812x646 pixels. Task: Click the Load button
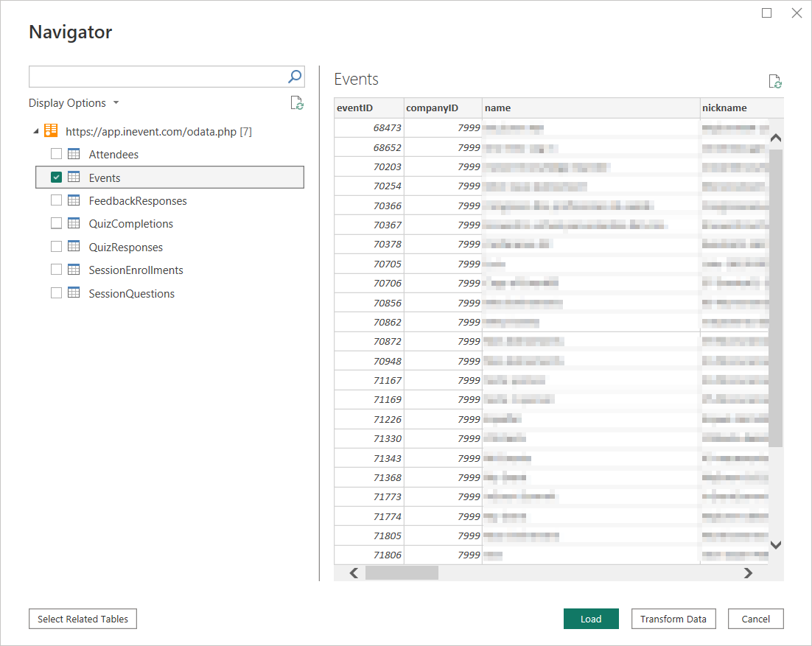[591, 619]
